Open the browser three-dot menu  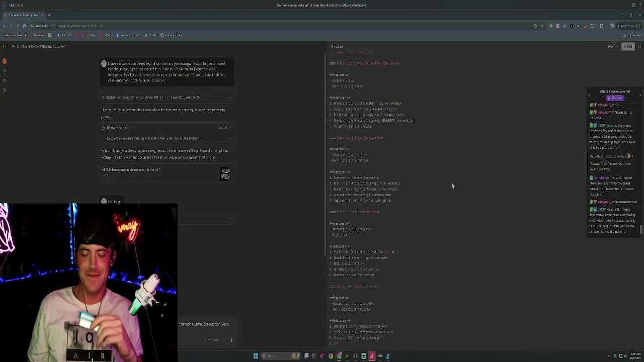click(x=641, y=26)
